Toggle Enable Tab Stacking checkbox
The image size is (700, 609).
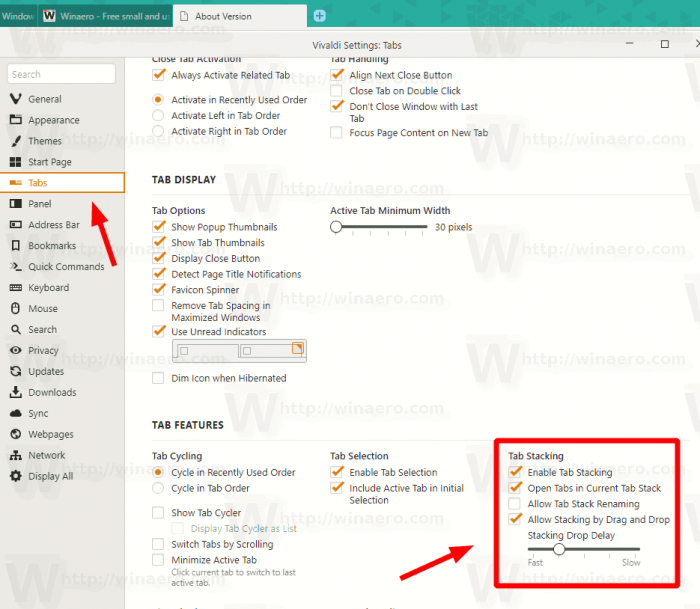[x=515, y=472]
